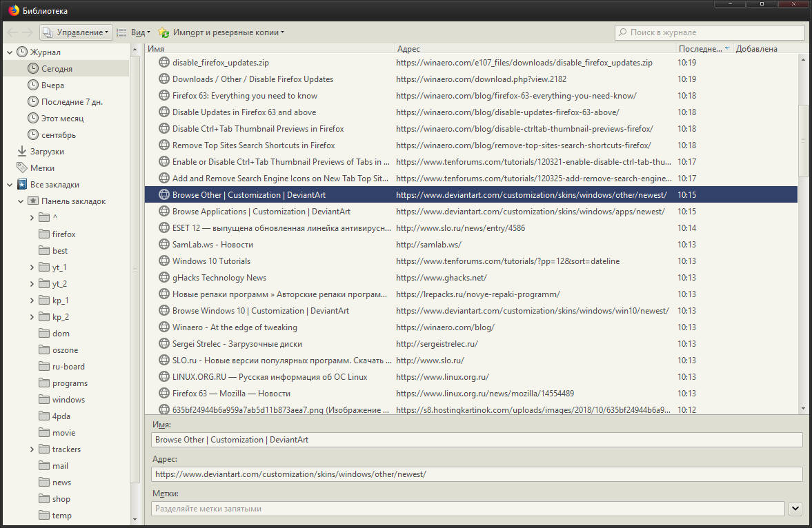Expand the ^ bookmark folder
The image size is (812, 528).
click(32, 218)
